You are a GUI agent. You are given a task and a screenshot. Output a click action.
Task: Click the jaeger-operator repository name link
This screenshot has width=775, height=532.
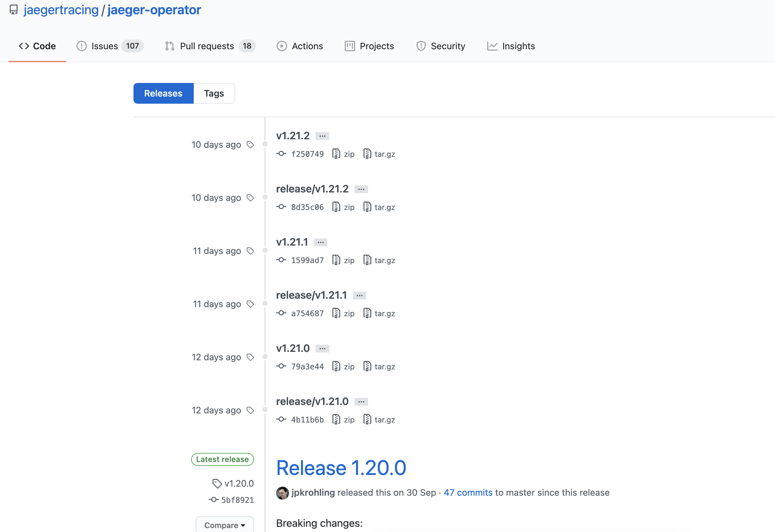(x=154, y=10)
